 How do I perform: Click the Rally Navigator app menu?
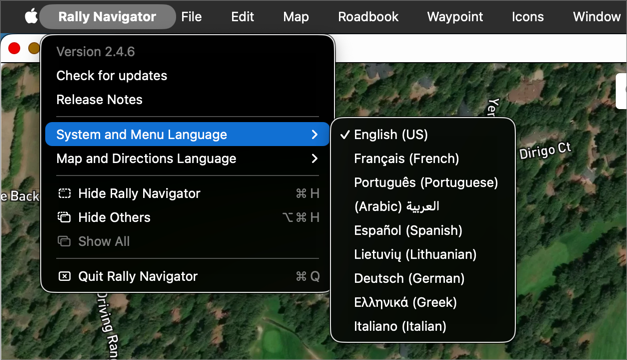click(x=107, y=17)
